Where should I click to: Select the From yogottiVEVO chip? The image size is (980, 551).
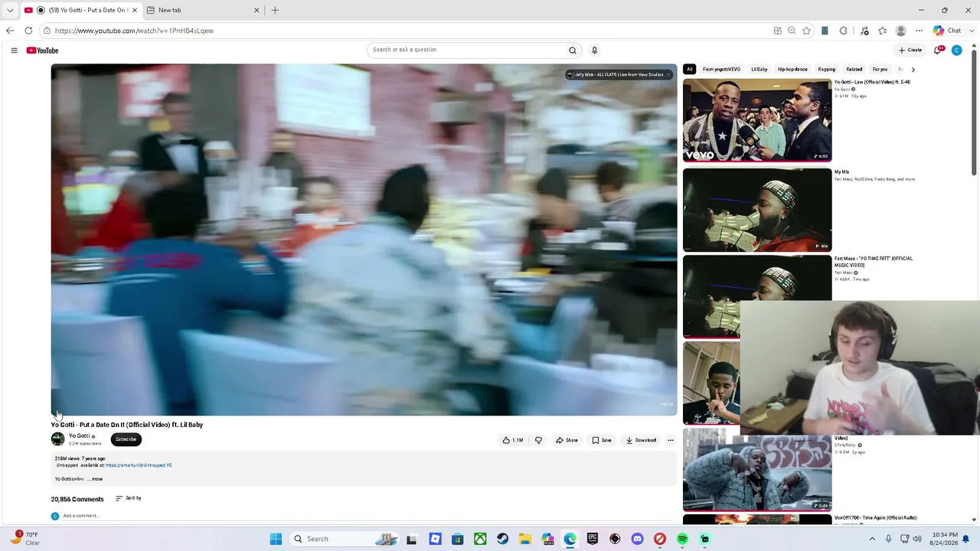click(721, 70)
